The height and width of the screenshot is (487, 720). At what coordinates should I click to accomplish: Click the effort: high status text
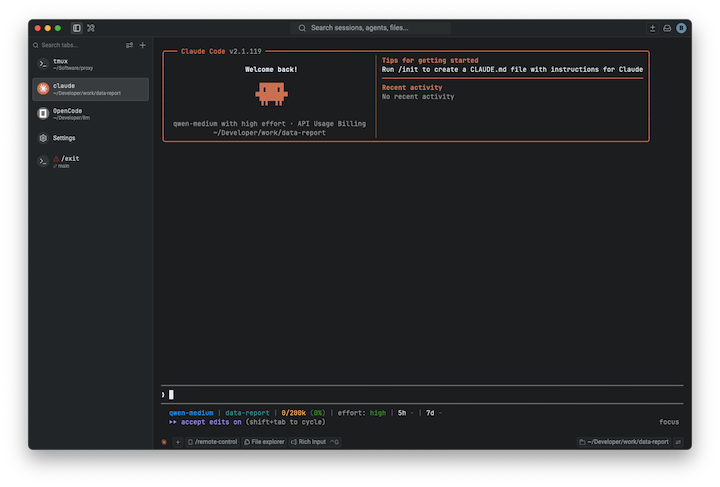pos(362,413)
